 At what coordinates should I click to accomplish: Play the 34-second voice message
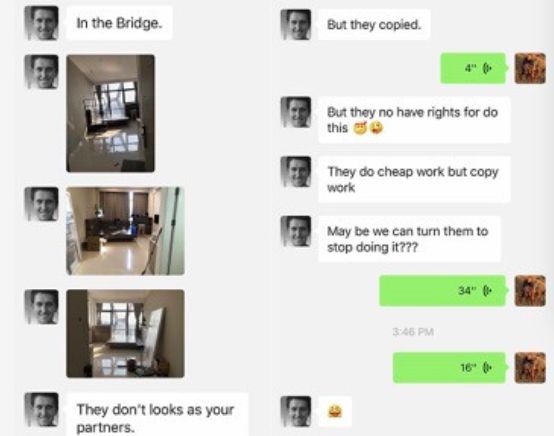coord(443,291)
